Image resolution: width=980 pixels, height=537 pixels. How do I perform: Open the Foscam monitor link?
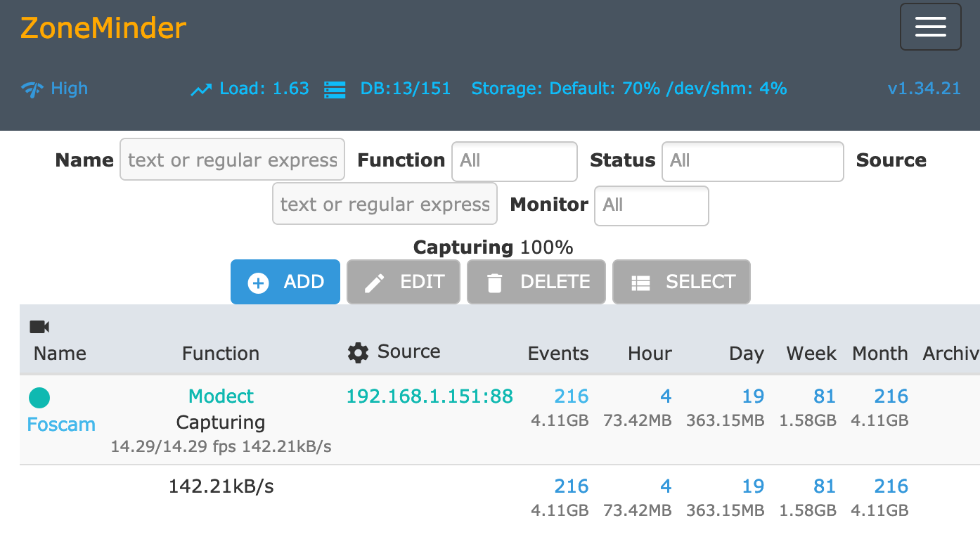click(x=61, y=425)
